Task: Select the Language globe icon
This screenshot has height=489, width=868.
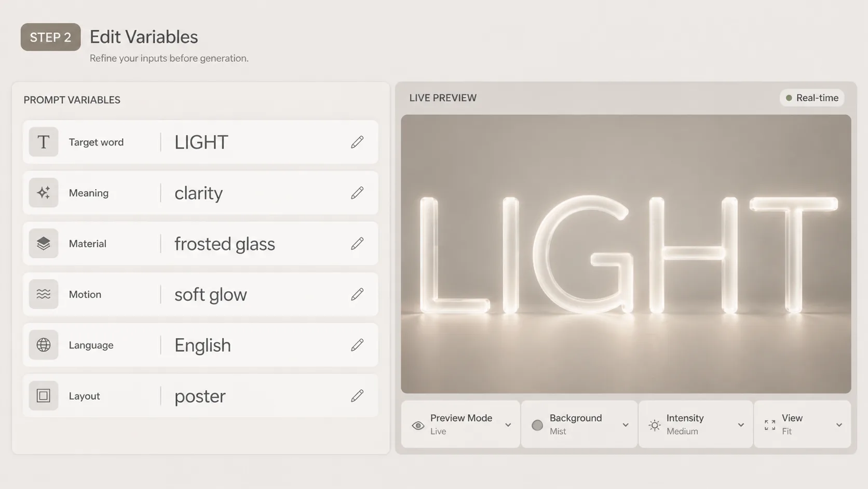Action: (x=44, y=344)
